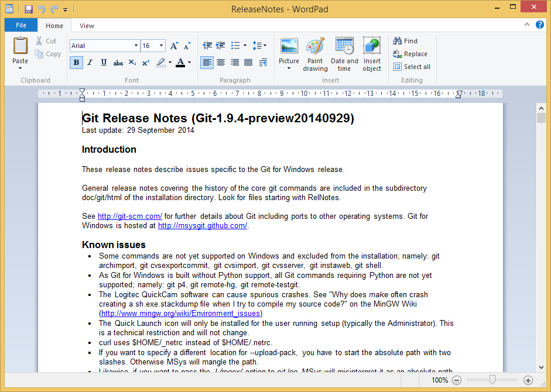Click the Shrink font icon
Viewport: 551px width, 392px height.
click(x=187, y=46)
